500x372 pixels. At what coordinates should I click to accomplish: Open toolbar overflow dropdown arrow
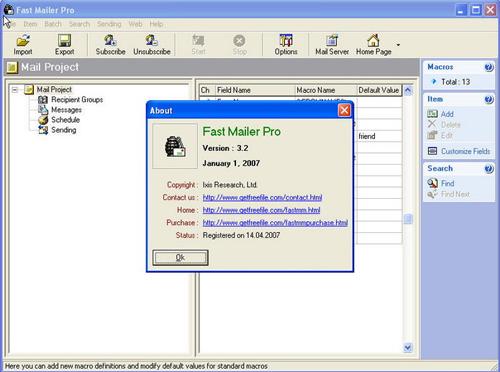click(x=398, y=44)
